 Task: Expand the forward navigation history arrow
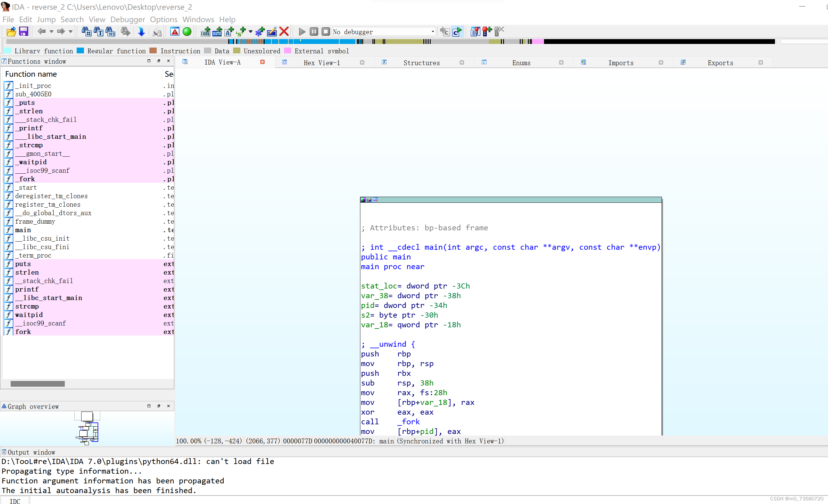click(71, 32)
